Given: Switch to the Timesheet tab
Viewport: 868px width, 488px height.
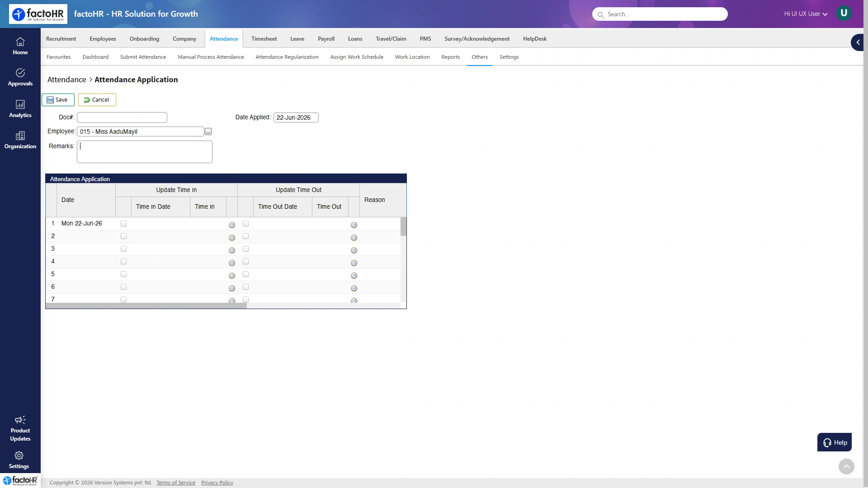Looking at the screenshot, I should click(x=264, y=39).
